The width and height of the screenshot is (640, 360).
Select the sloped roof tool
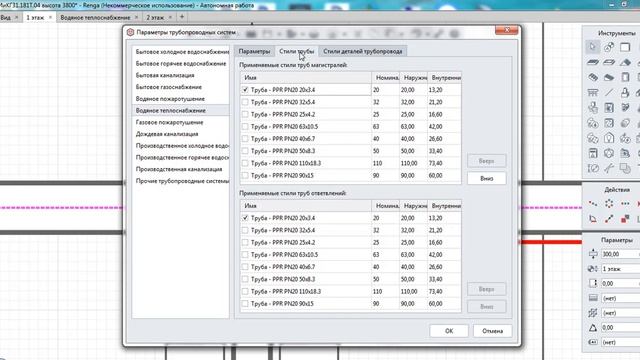point(625,62)
